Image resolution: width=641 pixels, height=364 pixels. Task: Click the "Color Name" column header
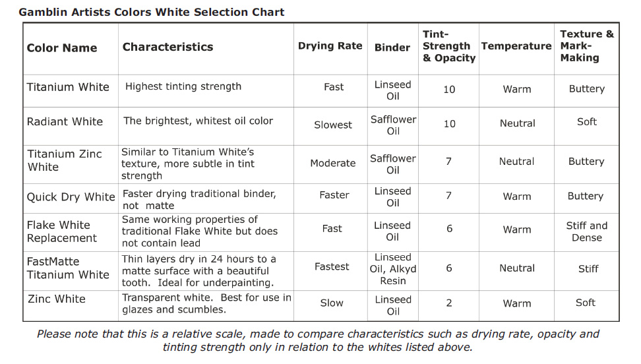62,47
